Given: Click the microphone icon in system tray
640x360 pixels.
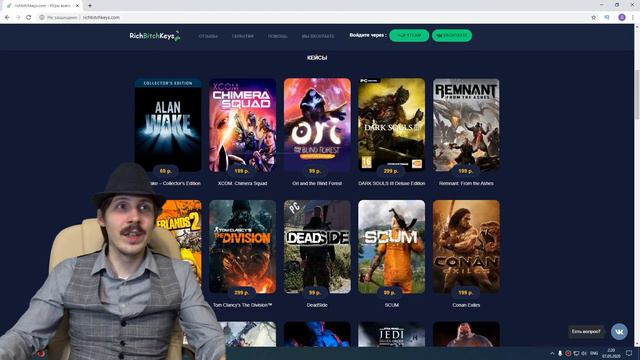Looking at the screenshot, I should pyautogui.click(x=560, y=353).
